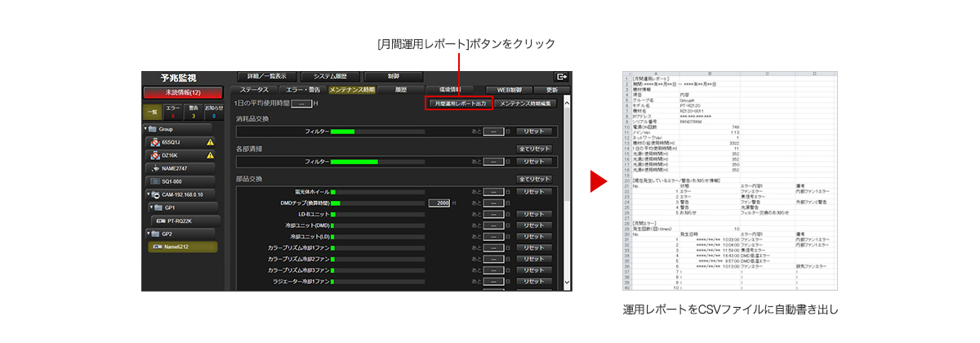The height and width of the screenshot is (343, 980).
Task: Switch to the ステータス tab
Action: [253, 89]
